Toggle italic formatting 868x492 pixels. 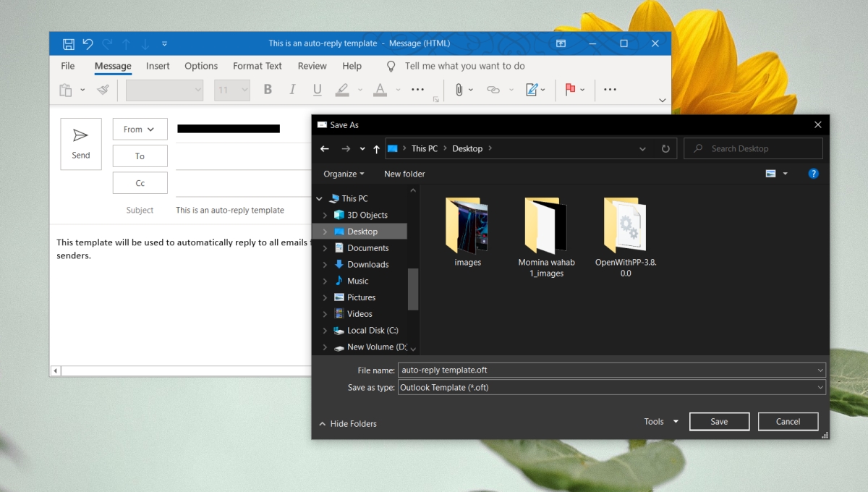(x=292, y=89)
